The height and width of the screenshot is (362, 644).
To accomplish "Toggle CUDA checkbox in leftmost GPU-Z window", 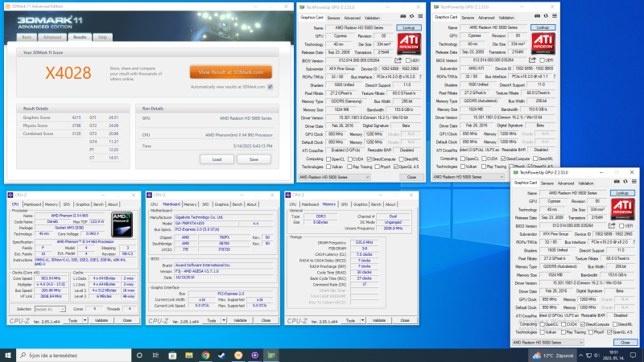I will click(350, 158).
